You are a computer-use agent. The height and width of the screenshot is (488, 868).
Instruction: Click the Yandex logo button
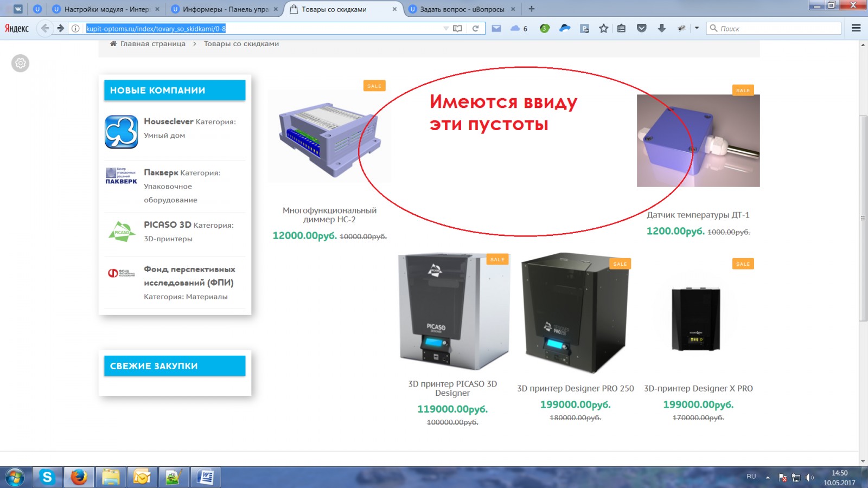(x=17, y=29)
